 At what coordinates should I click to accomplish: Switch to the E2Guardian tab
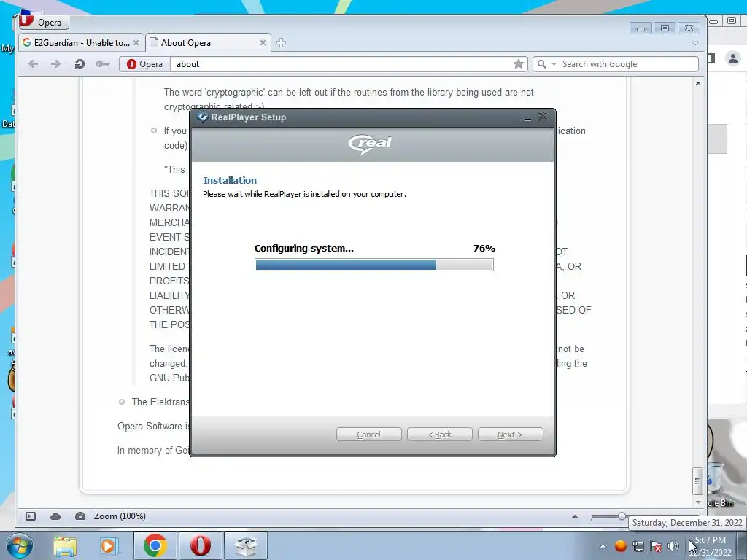point(81,43)
